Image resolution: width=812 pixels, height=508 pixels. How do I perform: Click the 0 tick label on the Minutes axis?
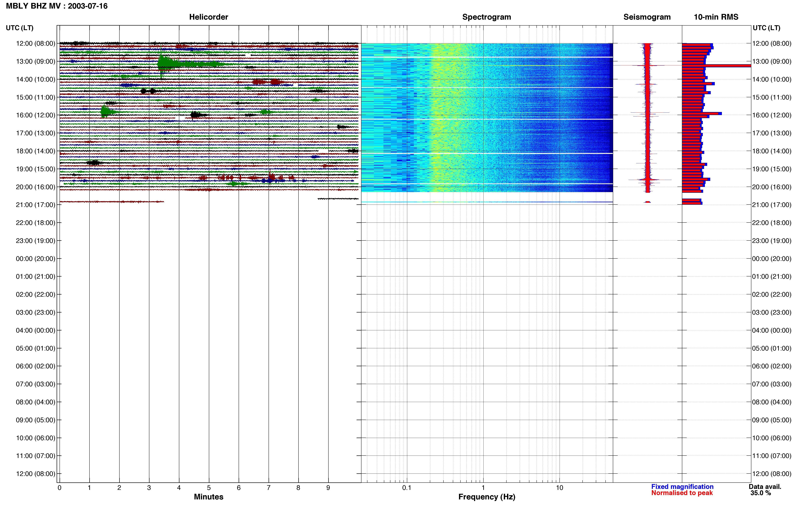coord(59,488)
